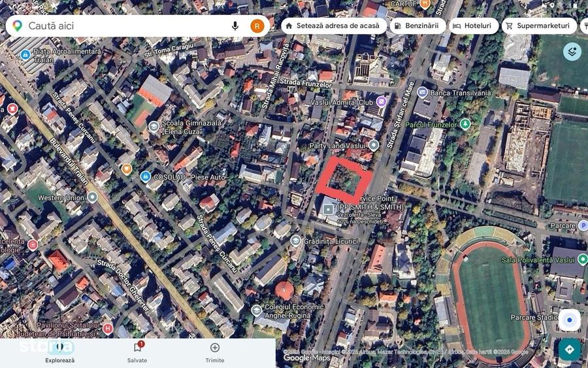Switch to the Explorează tab

click(60, 353)
